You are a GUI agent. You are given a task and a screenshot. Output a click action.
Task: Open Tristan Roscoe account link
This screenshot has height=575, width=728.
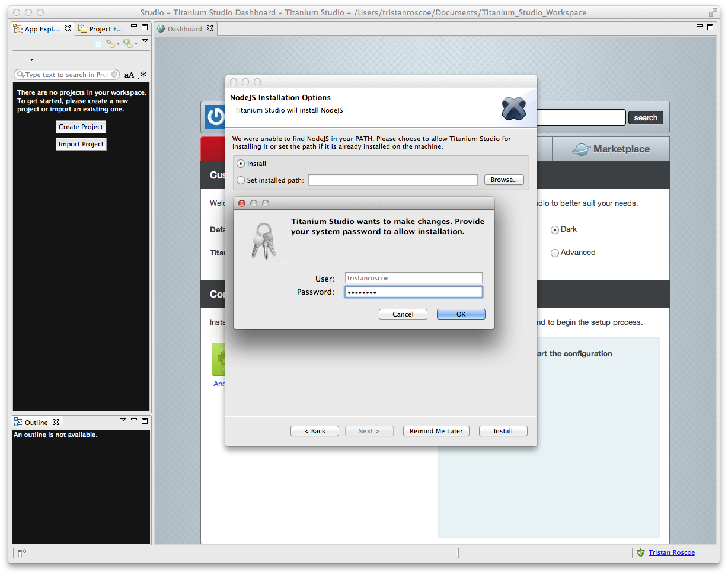click(x=672, y=552)
